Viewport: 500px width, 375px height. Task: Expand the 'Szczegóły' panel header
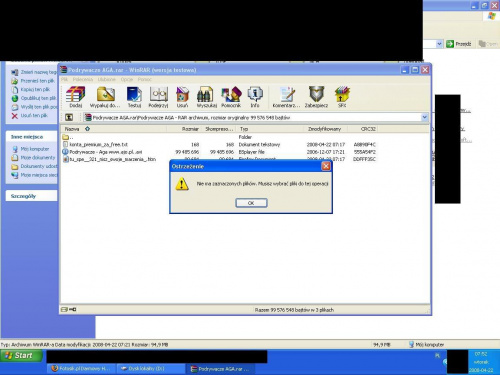coord(31,196)
